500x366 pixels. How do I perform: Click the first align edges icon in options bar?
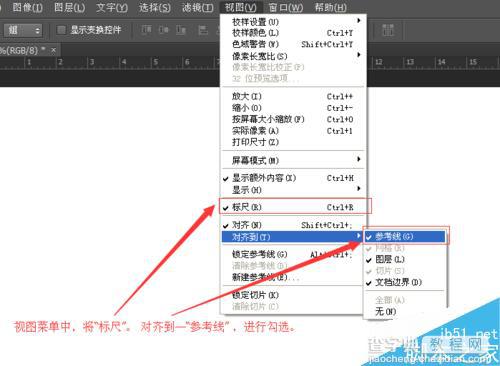147,30
